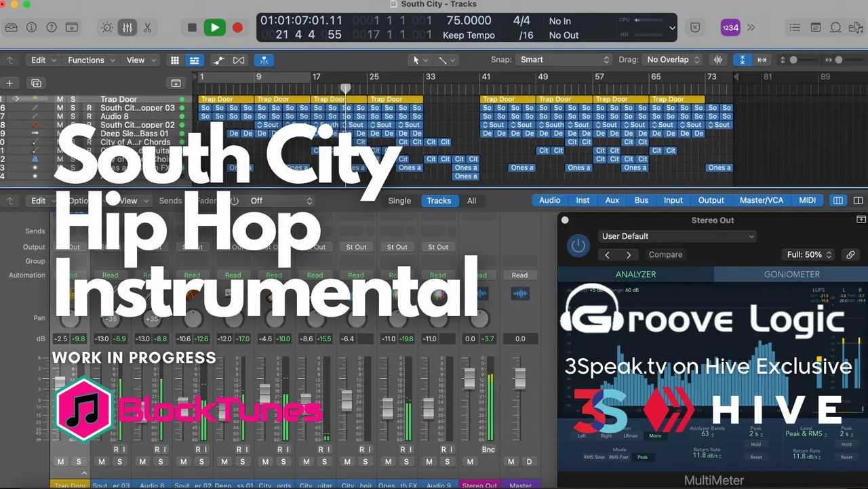Click the toolbar download tray icon

click(x=72, y=28)
